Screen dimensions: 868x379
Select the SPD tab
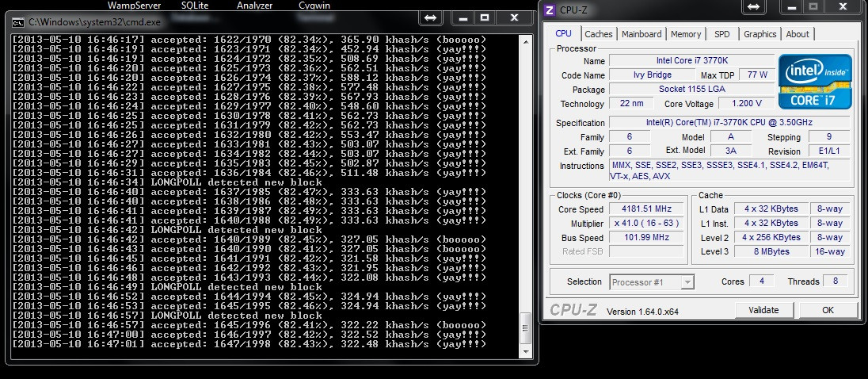(x=721, y=34)
